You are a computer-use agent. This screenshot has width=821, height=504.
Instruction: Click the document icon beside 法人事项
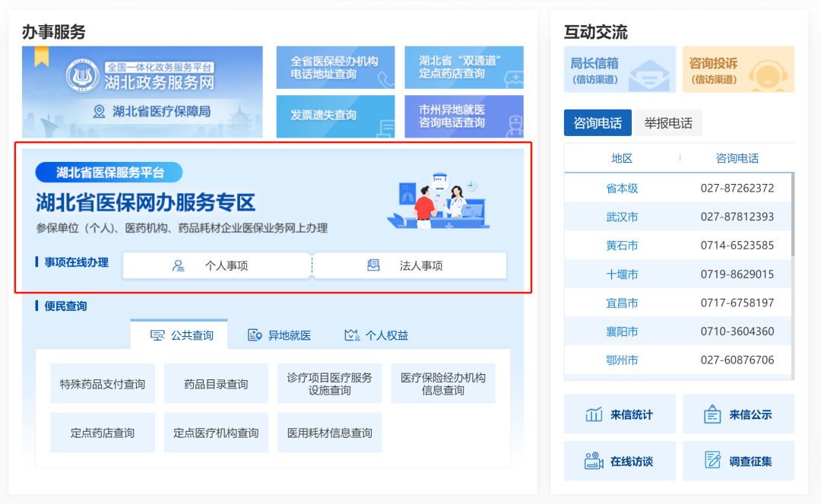(x=373, y=265)
